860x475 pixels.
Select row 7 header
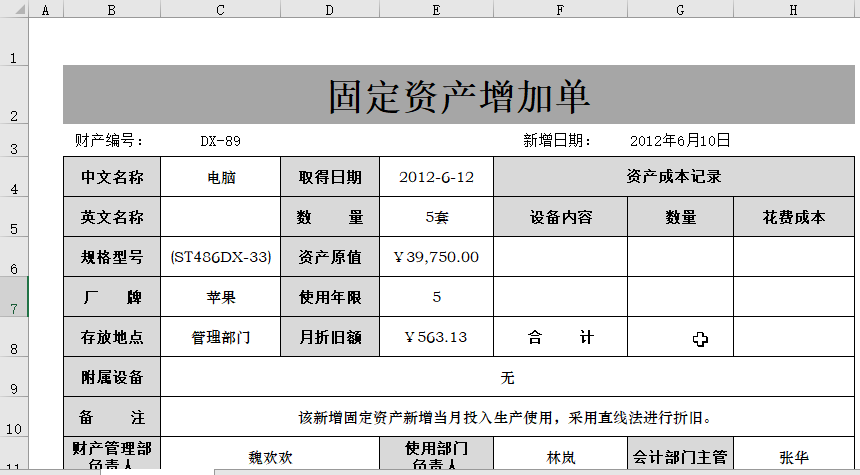(x=14, y=297)
